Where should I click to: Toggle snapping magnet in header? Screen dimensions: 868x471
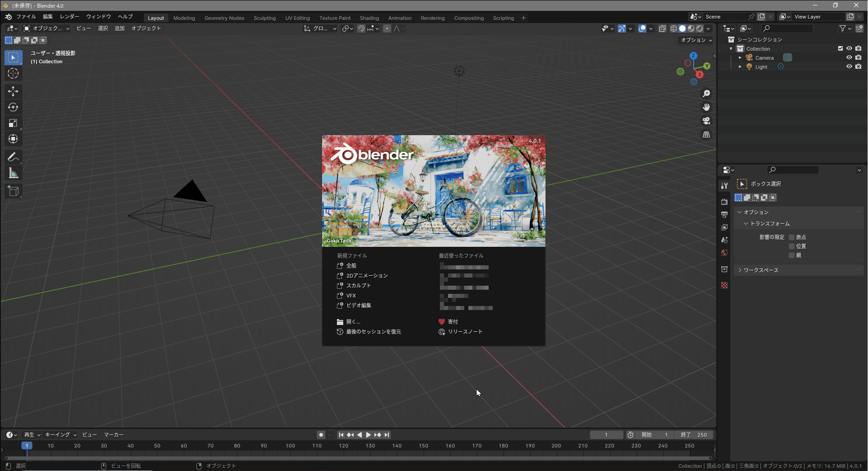click(x=361, y=28)
